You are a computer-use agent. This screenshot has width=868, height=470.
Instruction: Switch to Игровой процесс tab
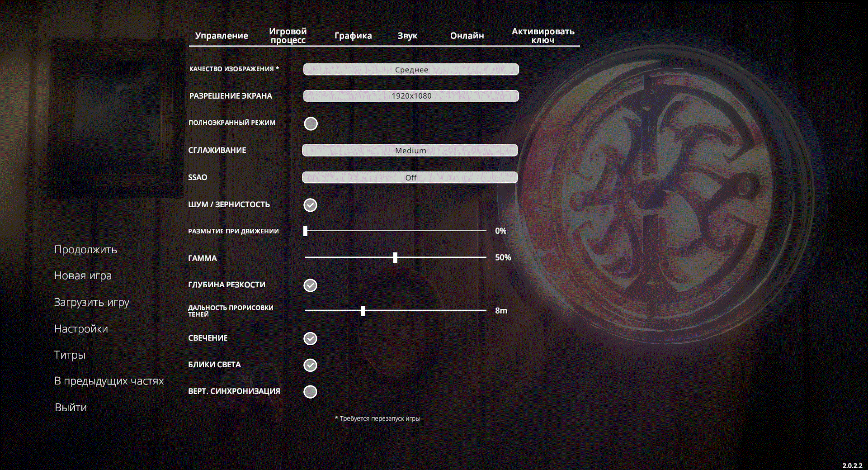[288, 36]
